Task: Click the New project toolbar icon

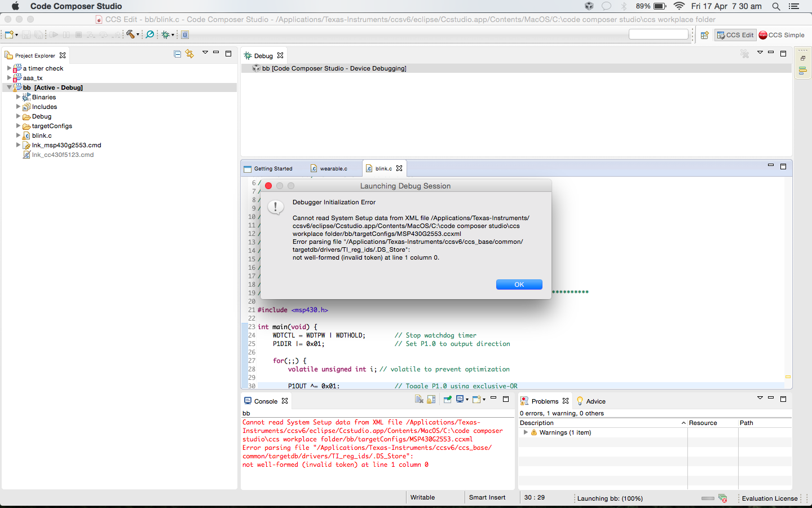Action: coord(9,35)
